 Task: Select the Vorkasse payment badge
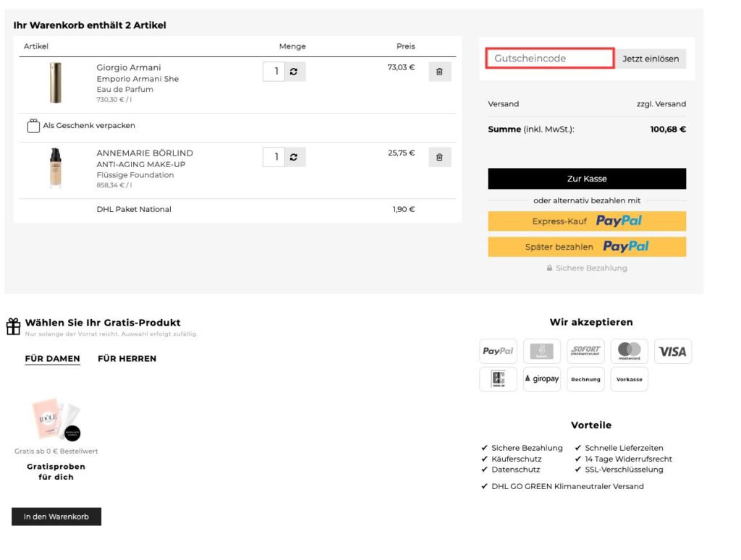pyautogui.click(x=629, y=379)
